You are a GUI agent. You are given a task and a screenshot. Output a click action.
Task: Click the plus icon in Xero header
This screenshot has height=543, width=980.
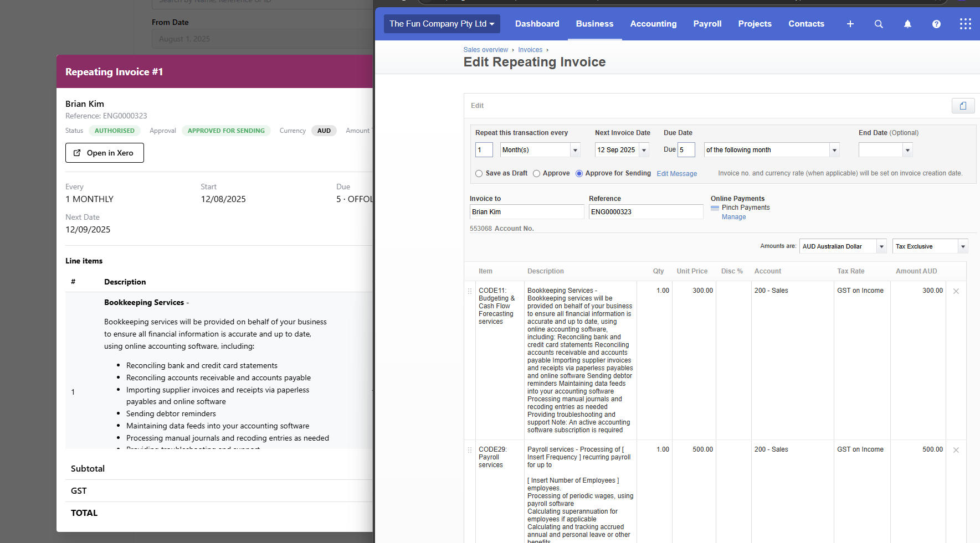(x=850, y=24)
